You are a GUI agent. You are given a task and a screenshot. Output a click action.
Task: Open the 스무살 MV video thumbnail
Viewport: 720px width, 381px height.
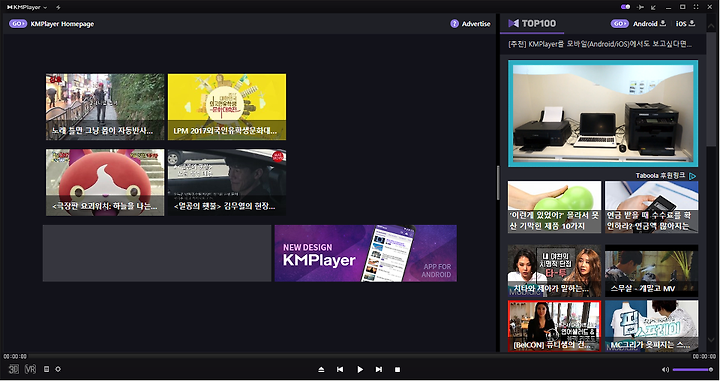(652, 270)
